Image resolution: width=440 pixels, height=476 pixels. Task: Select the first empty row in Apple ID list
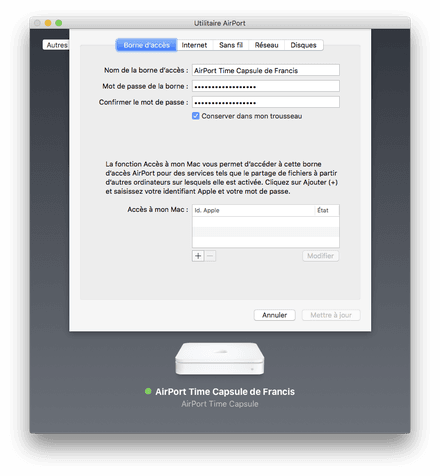(x=266, y=222)
